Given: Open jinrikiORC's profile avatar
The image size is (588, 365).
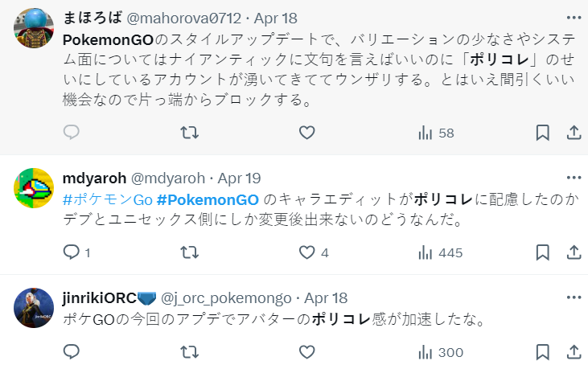Looking at the screenshot, I should tap(35, 308).
